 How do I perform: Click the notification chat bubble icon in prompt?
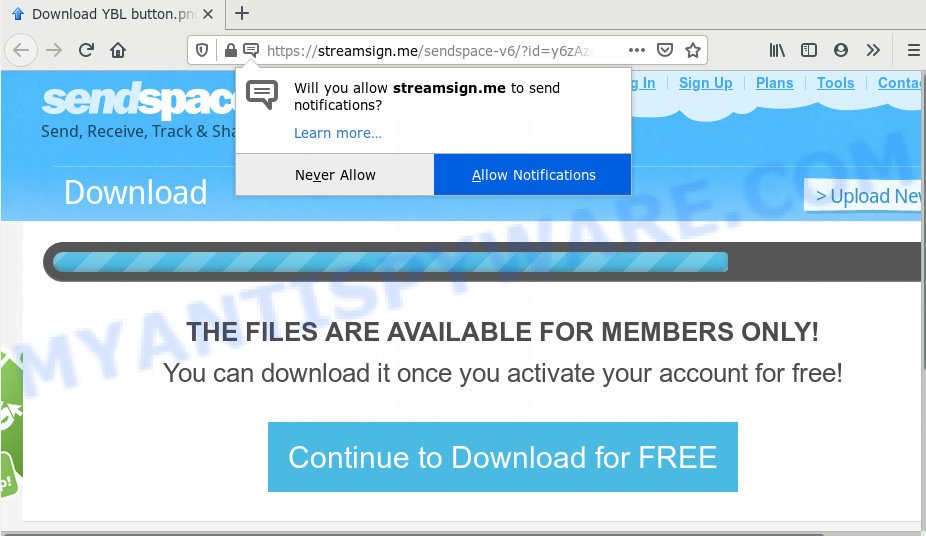tap(262, 94)
